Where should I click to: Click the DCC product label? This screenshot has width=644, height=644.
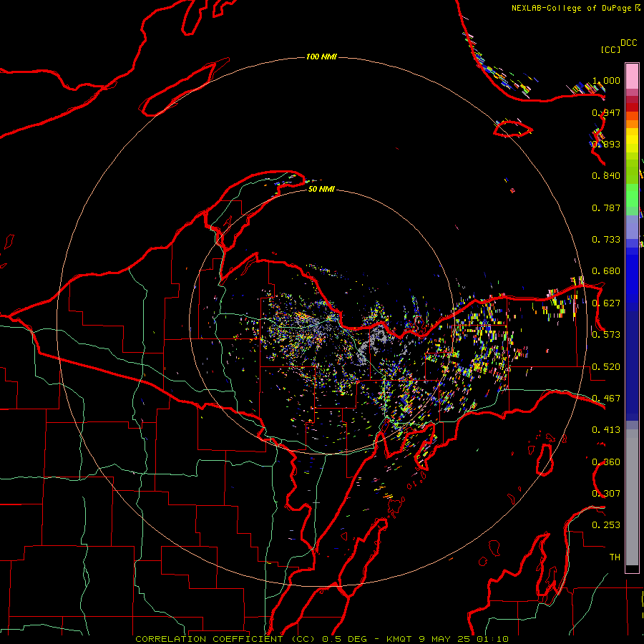tap(628, 43)
